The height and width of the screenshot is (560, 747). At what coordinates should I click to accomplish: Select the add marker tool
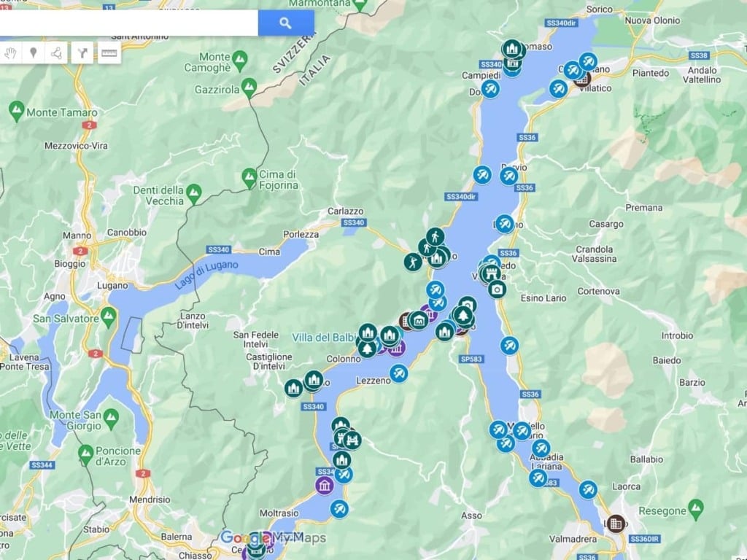(34, 52)
